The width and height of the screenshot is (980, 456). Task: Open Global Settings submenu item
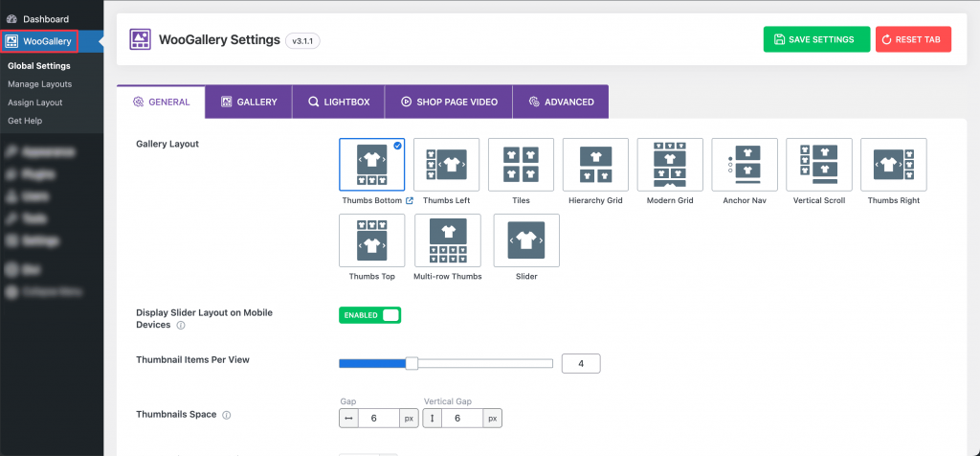click(x=38, y=66)
